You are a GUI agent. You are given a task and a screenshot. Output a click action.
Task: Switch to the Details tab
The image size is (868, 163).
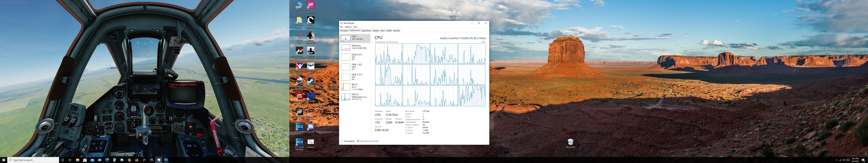(x=389, y=31)
